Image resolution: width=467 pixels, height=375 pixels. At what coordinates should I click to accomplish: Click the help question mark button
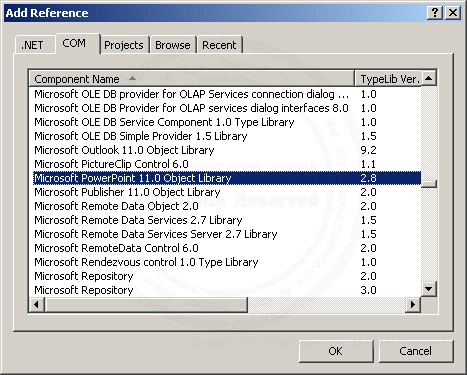point(435,13)
